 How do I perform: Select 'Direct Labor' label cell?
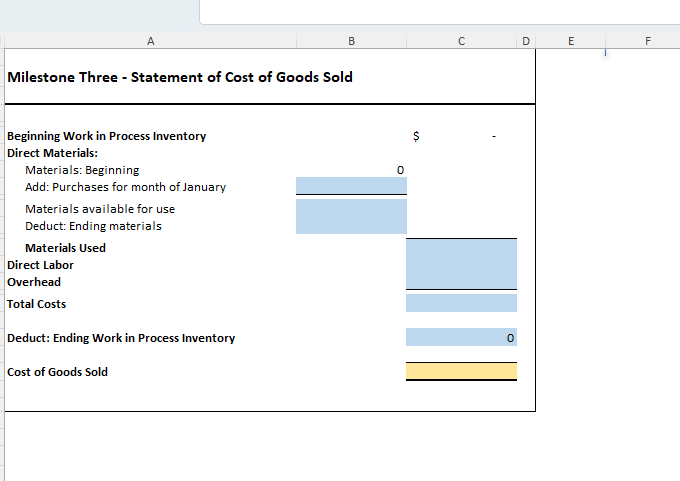click(x=40, y=265)
